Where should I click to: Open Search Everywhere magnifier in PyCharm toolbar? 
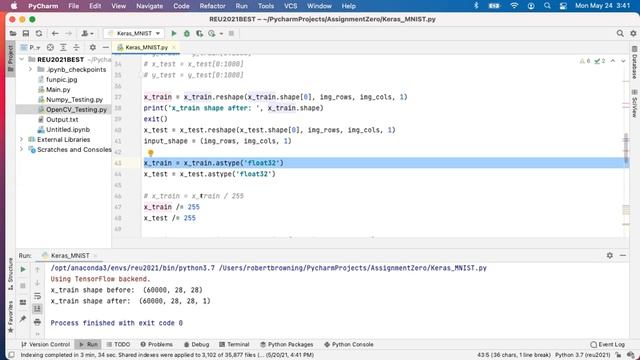pyautogui.click(x=620, y=33)
